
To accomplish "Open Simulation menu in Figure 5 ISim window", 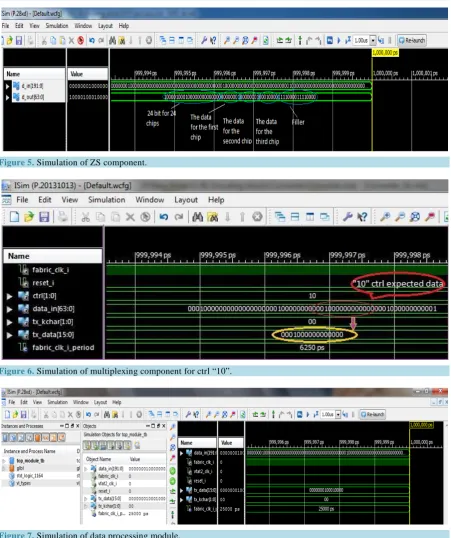I will click(x=57, y=26).
